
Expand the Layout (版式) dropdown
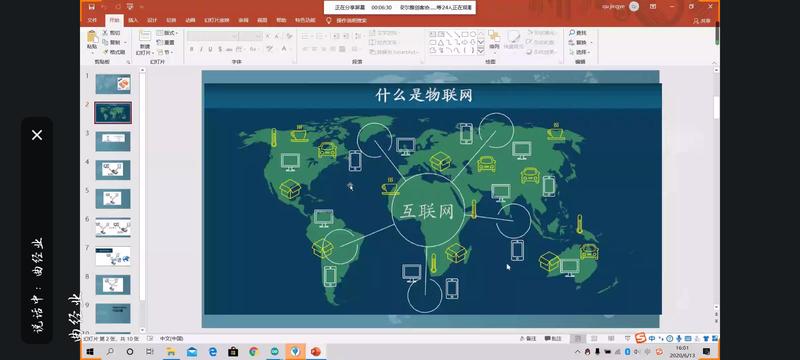(167, 33)
